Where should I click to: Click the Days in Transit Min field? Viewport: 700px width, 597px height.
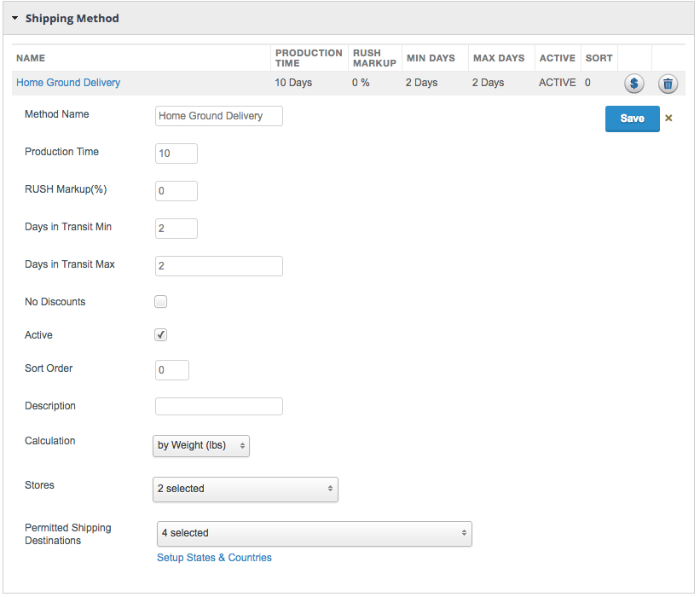pos(176,229)
